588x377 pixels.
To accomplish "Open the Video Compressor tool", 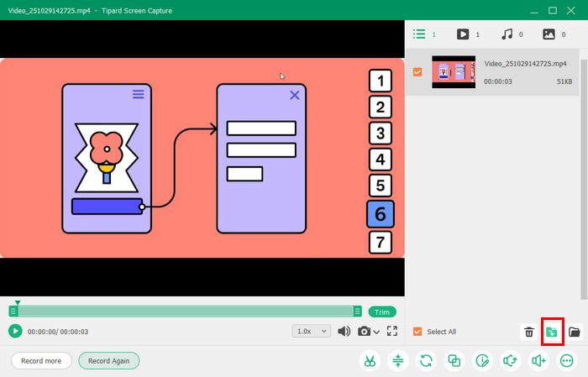I will (397, 361).
